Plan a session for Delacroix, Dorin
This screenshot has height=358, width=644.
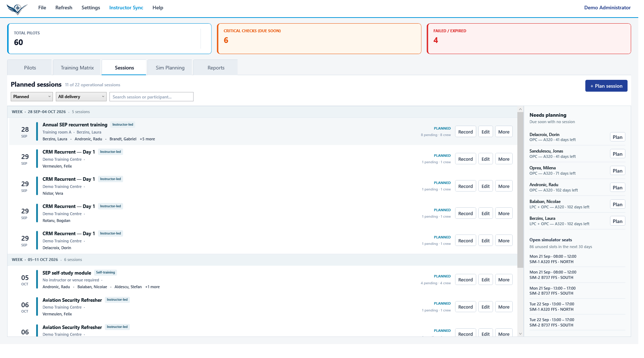point(618,137)
